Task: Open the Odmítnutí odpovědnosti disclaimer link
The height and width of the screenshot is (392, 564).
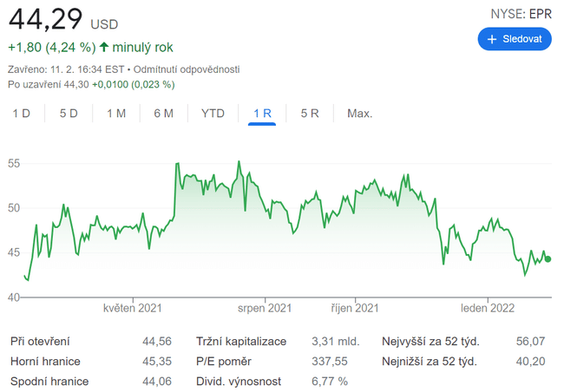Action: (187, 69)
